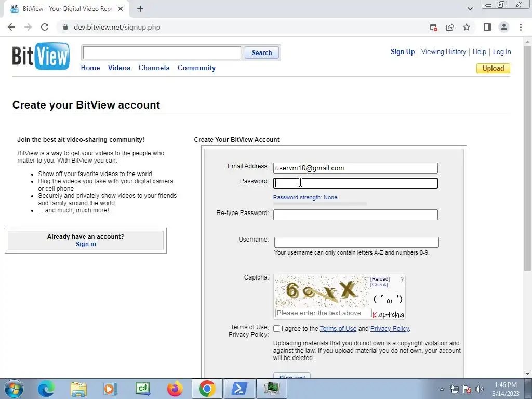Open the Community navigation item

(x=196, y=68)
